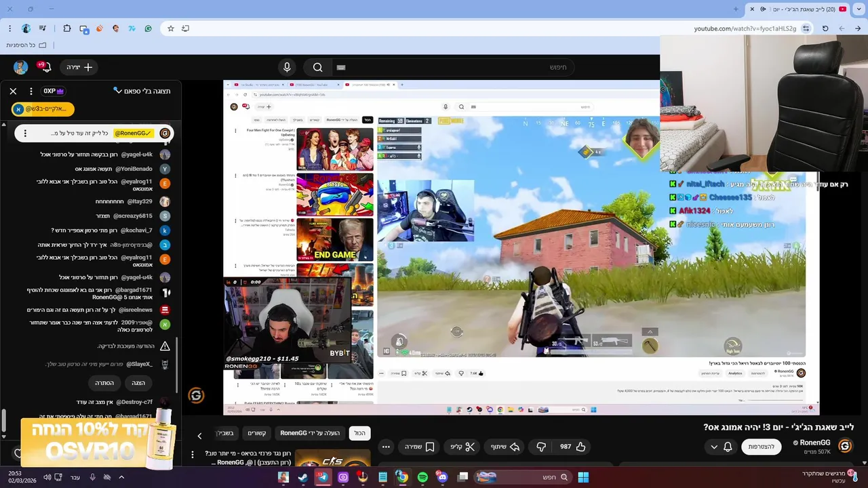The height and width of the screenshot is (488, 868).
Task: Open menu of the suggested CKS video
Action: (193, 455)
